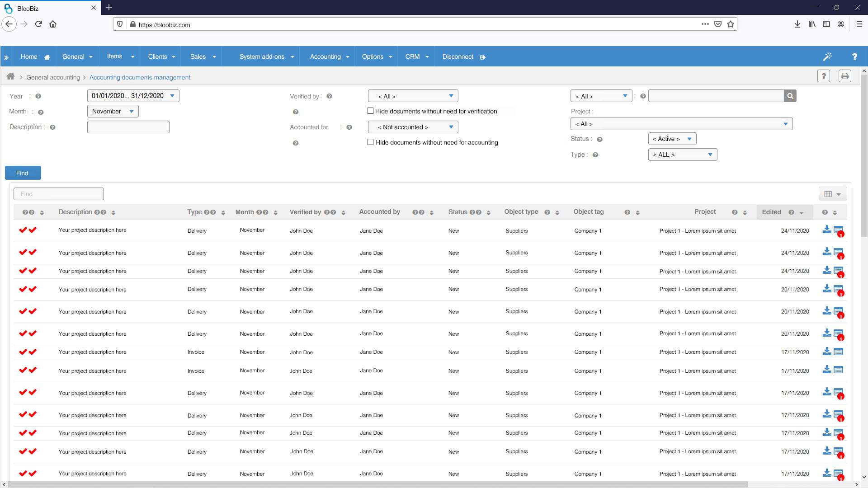
Task: Open the table columns view dropdown
Action: click(833, 194)
